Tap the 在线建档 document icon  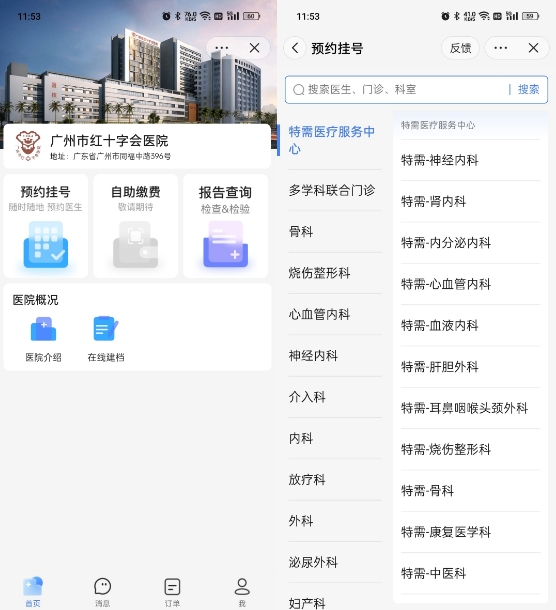click(106, 329)
